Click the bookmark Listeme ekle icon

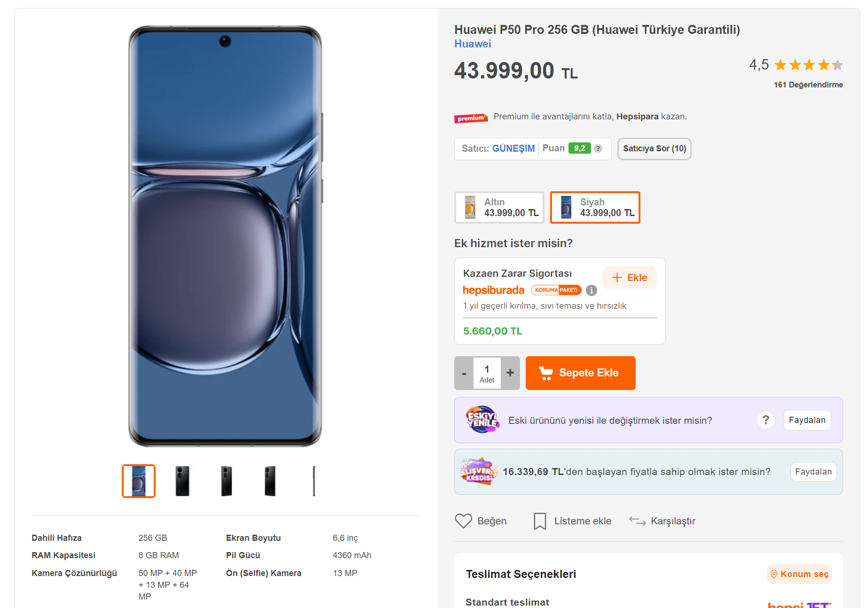coord(540,521)
